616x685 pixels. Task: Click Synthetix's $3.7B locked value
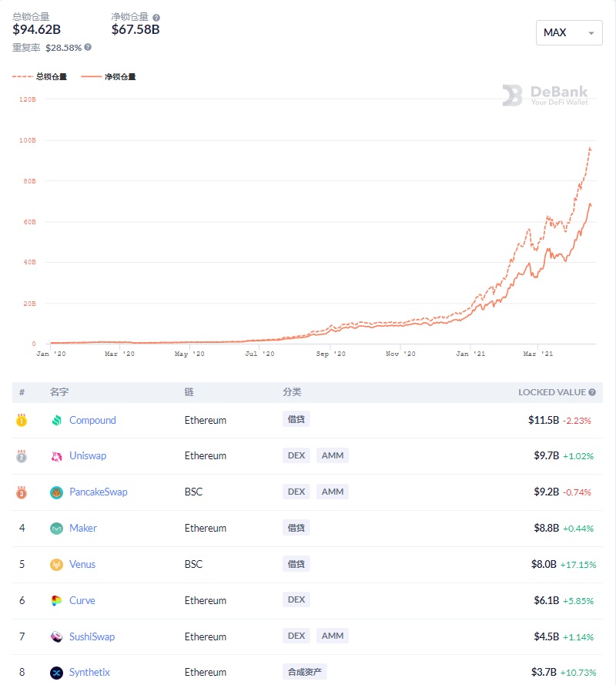point(544,673)
